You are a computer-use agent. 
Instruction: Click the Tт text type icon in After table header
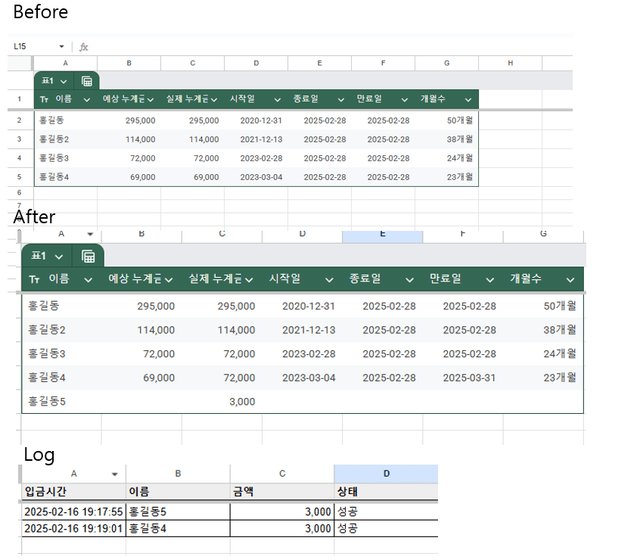tap(35, 279)
